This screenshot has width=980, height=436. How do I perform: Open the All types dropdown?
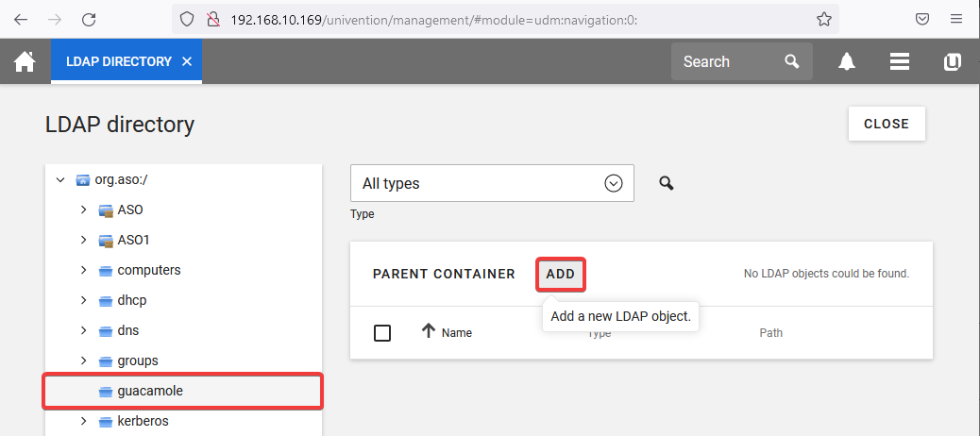tap(492, 183)
